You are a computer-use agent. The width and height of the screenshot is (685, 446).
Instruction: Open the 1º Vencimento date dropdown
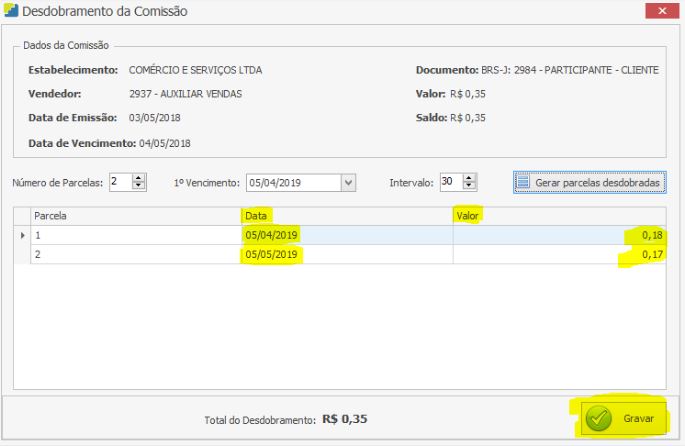348,182
